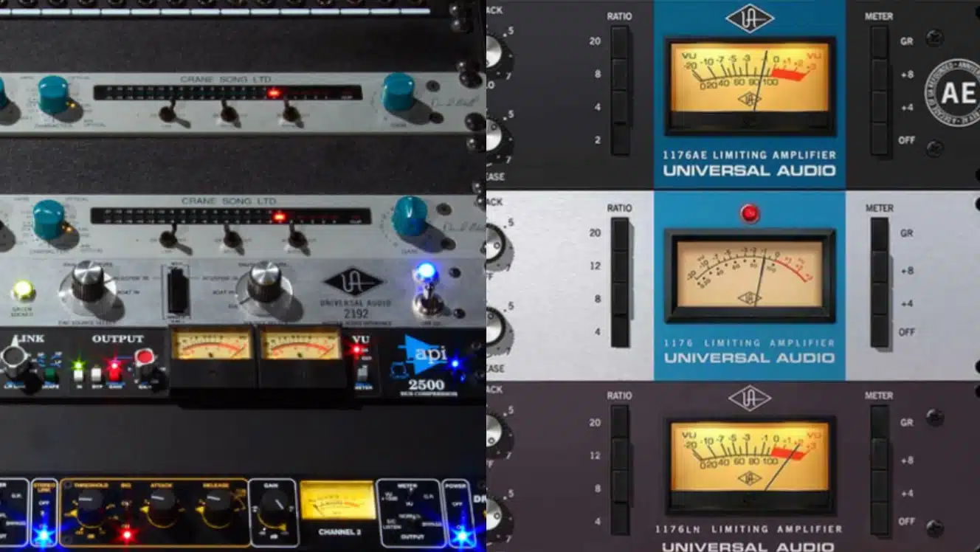Screen dimensions: 980x552
Task: Click the CHANNEL 2 yellow VU meter
Action: pyautogui.click(x=338, y=500)
